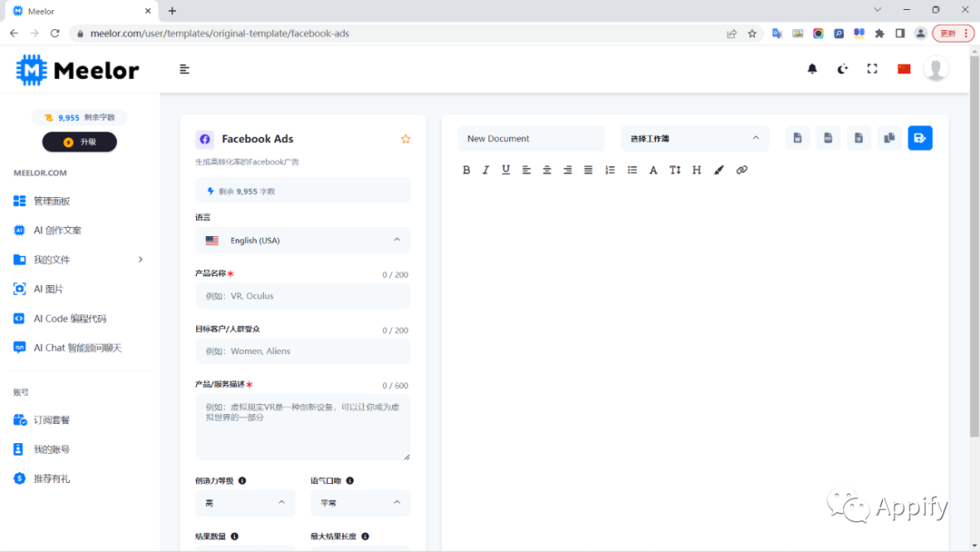Insert a bulleted list
This screenshot has width=980, height=552.
coord(632,170)
